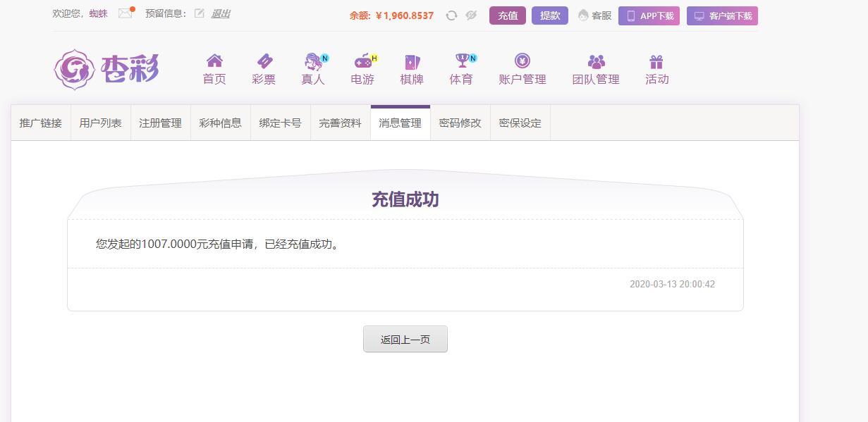Screen dimensions: 868x422
Task: Switch to the 用户列表 tab
Action: (x=101, y=123)
